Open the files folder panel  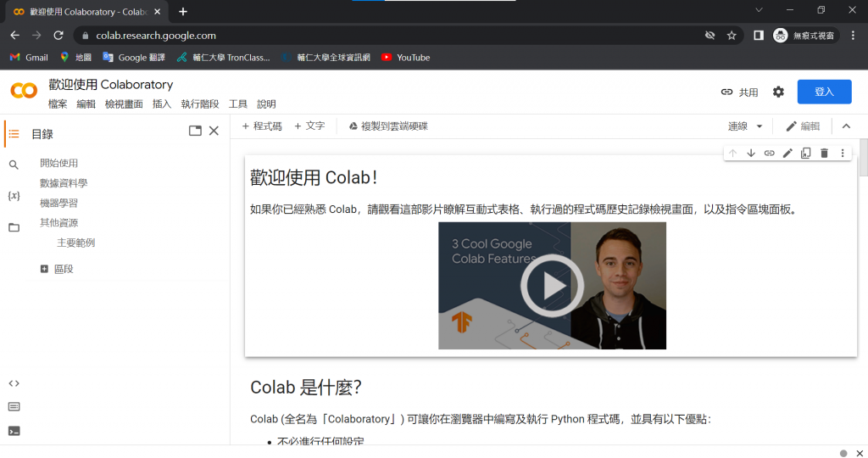click(14, 227)
